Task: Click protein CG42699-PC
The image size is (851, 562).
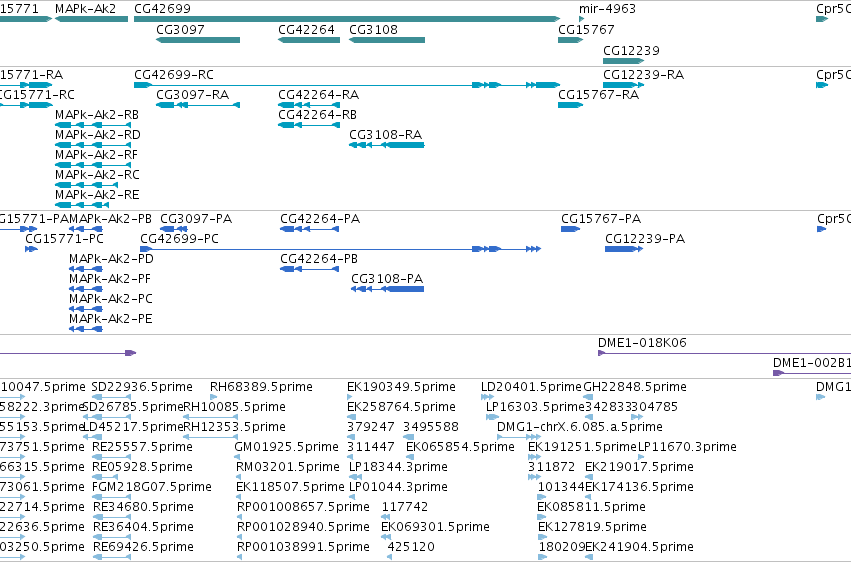Action: coord(340,249)
